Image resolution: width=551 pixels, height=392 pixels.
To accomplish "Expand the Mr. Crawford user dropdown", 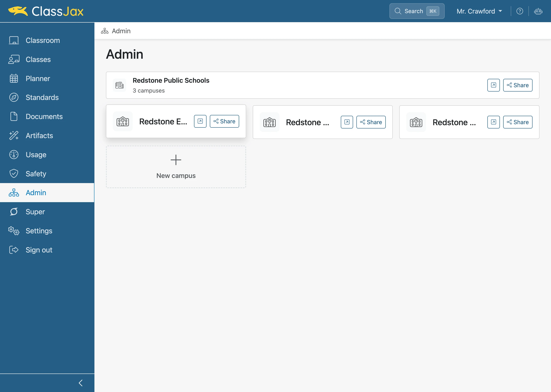I will pos(479,11).
